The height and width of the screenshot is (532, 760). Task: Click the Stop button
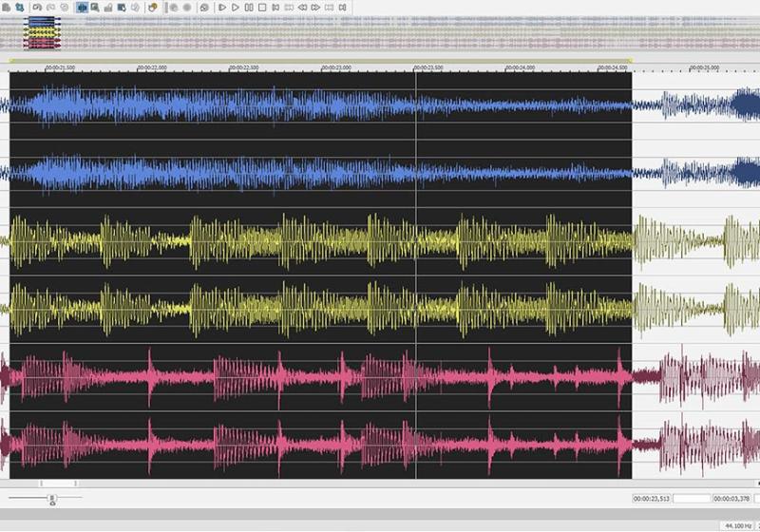pos(262,8)
